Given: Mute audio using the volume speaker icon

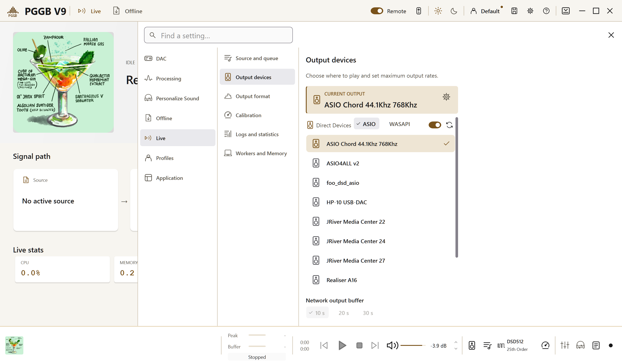Looking at the screenshot, I should pyautogui.click(x=392, y=345).
